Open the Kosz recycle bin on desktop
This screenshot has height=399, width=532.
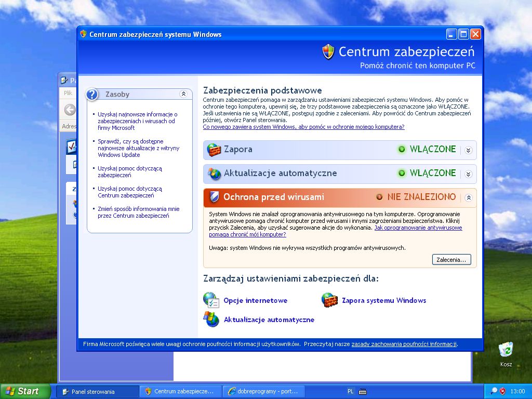(x=506, y=354)
